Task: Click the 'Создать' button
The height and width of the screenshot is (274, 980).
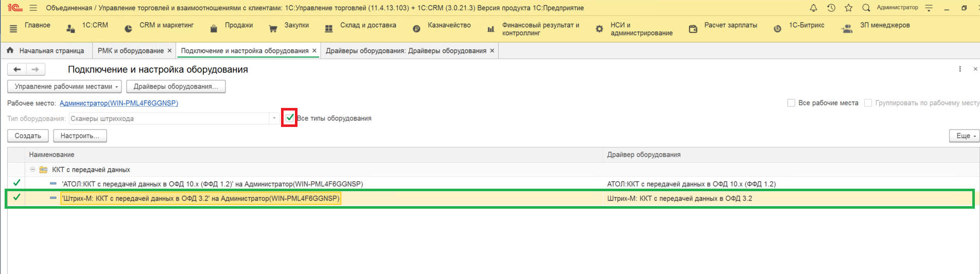Action: pos(28,136)
